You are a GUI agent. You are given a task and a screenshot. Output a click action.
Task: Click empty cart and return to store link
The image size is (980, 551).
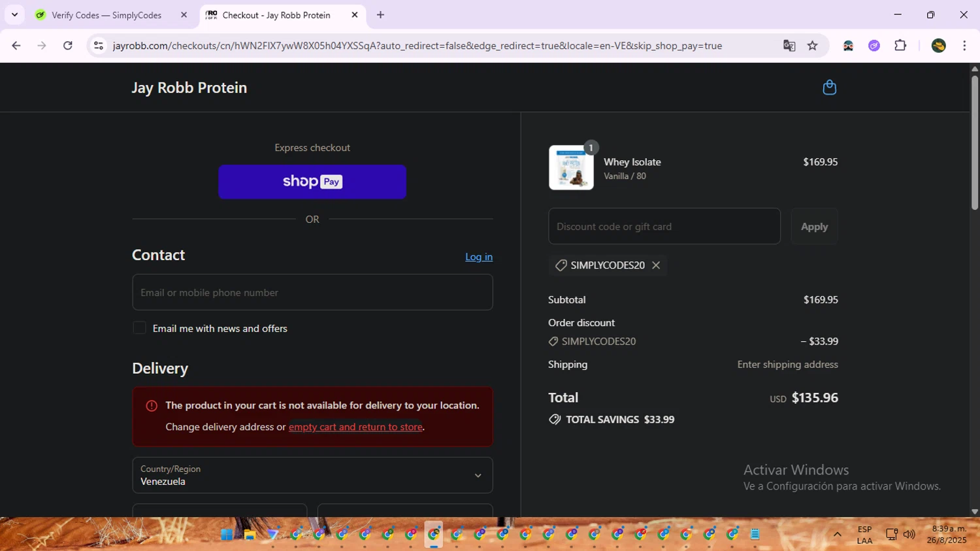(355, 427)
